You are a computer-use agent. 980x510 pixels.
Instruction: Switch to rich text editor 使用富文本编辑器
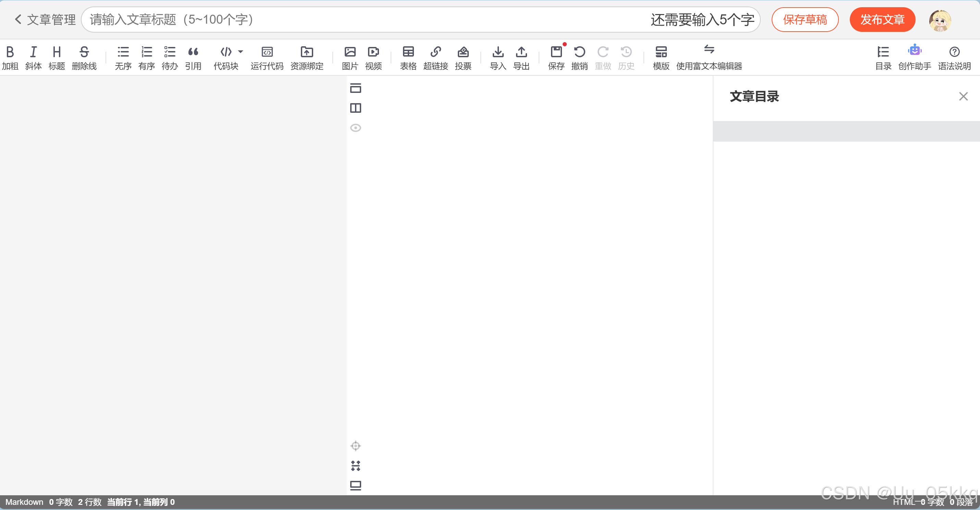709,57
